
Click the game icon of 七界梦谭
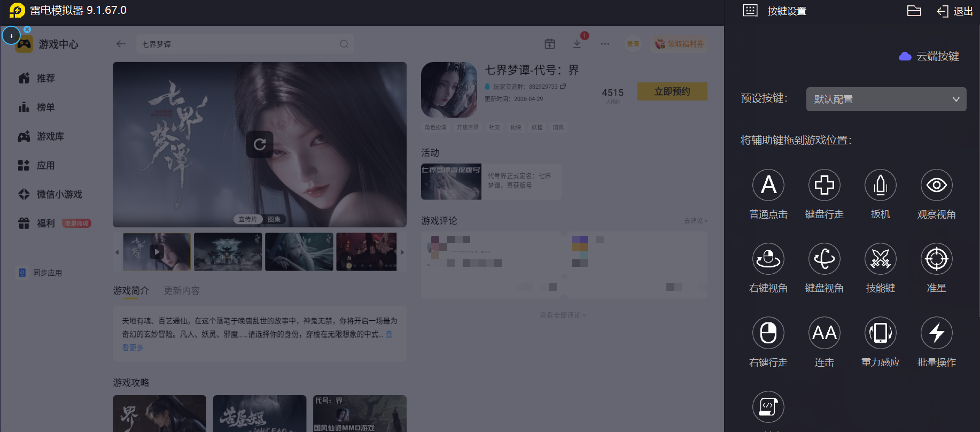point(449,89)
